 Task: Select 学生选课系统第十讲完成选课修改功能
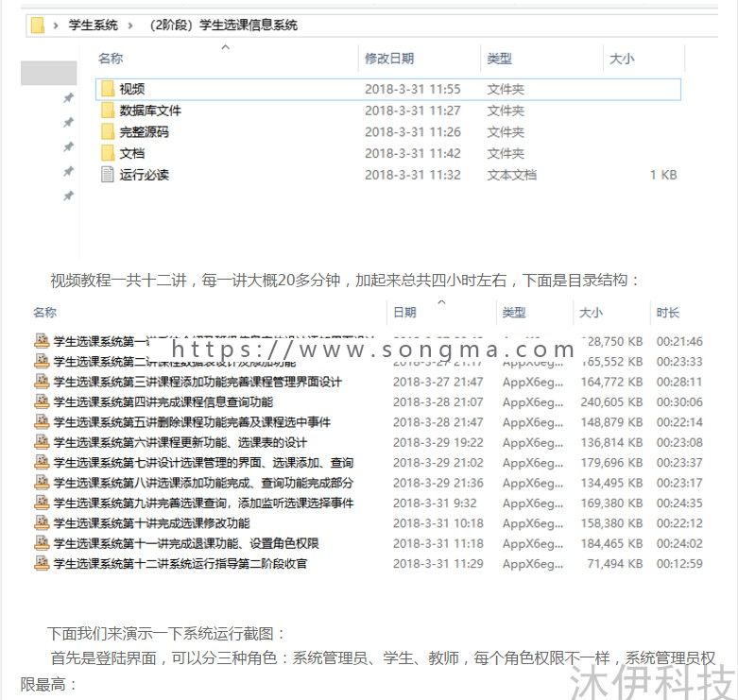pyautogui.click(x=151, y=523)
